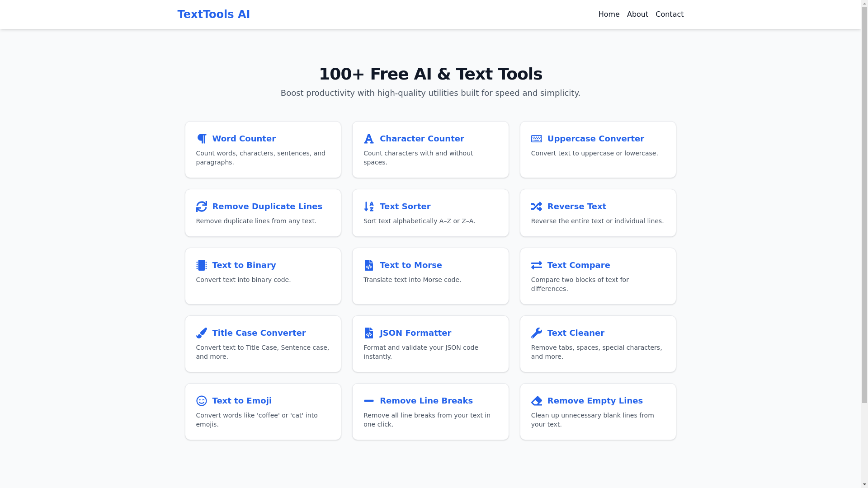Open the Contact navigation link
Viewport: 868px width, 488px height.
pyautogui.click(x=670, y=14)
